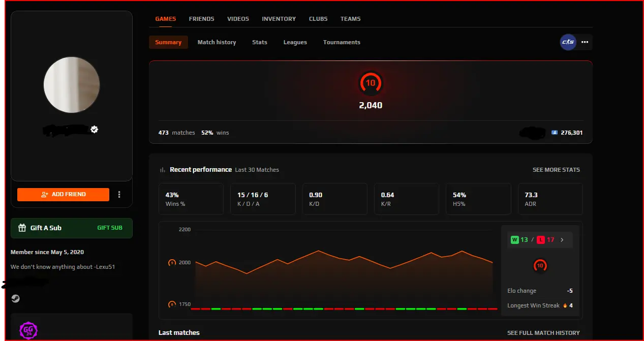
Task: Open the Match history tab
Action: tap(217, 42)
